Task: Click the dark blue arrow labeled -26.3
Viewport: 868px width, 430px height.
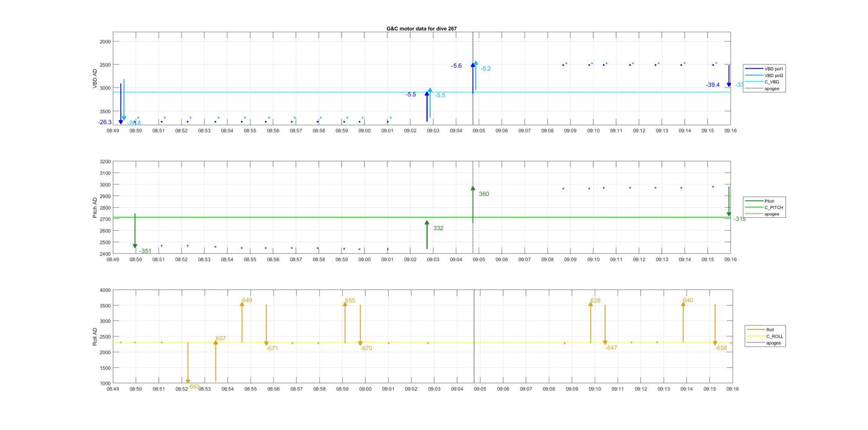Action: [120, 104]
